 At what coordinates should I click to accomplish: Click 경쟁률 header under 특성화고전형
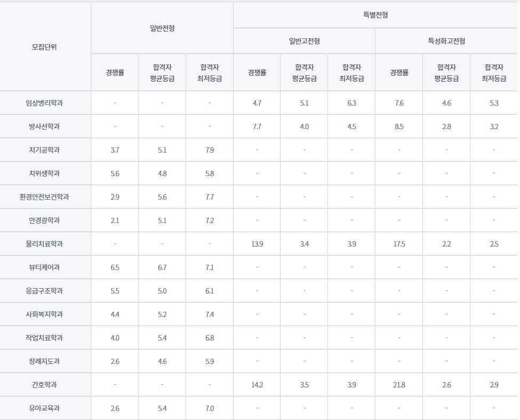click(x=399, y=73)
